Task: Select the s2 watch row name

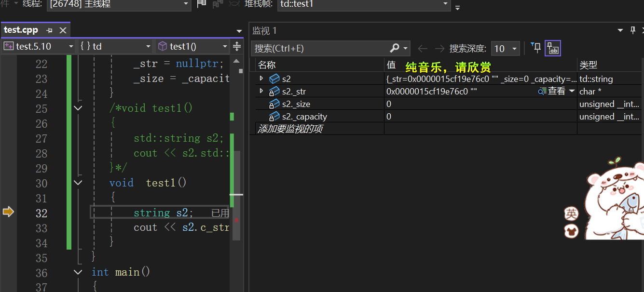Action: tap(287, 79)
